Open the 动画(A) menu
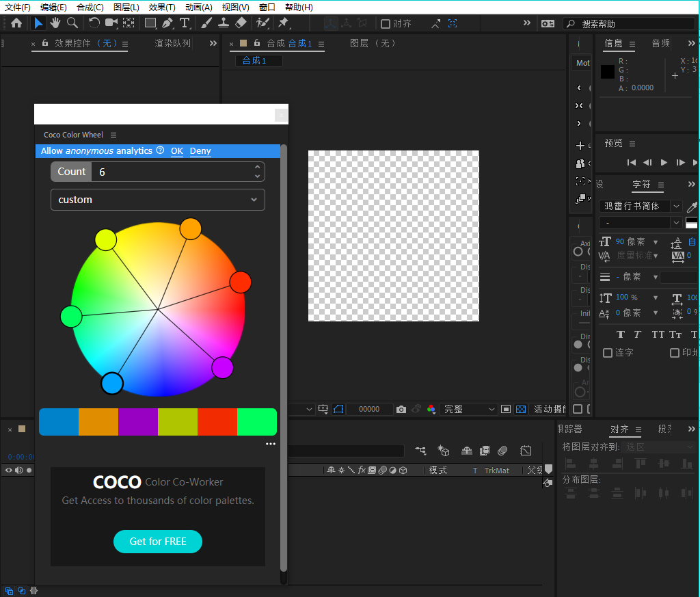Image resolution: width=700 pixels, height=597 pixels. point(199,7)
